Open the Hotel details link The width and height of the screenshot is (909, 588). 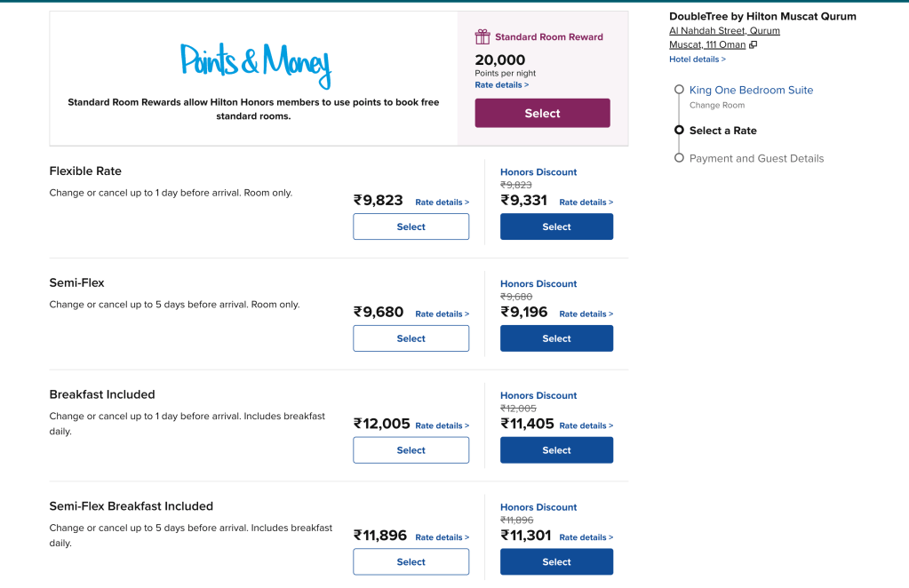click(x=697, y=60)
